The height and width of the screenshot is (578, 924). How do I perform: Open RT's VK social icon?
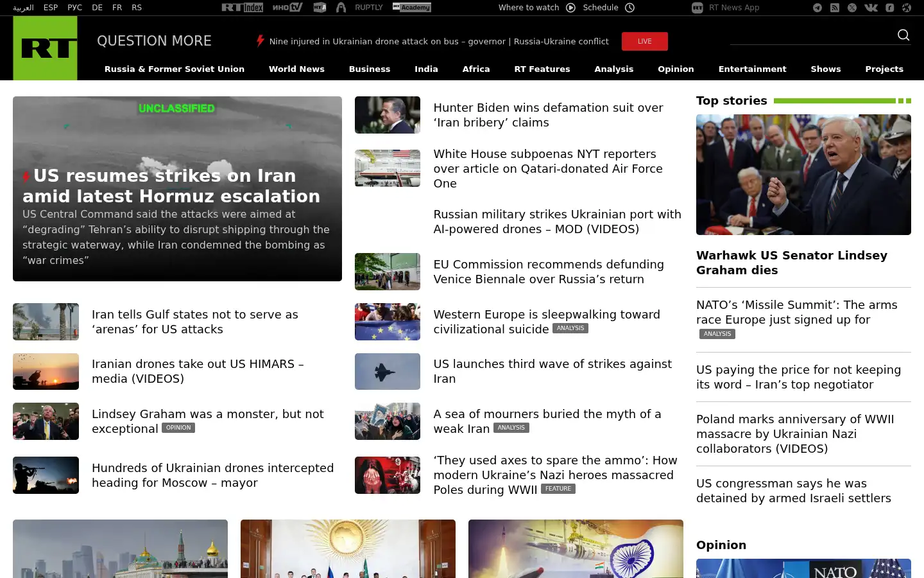pyautogui.click(x=871, y=8)
